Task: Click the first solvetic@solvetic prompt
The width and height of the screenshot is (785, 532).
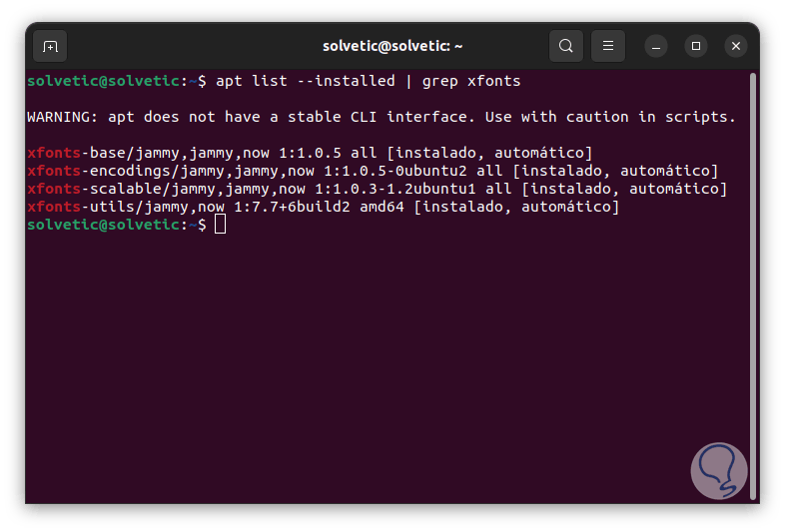Action: pos(104,80)
